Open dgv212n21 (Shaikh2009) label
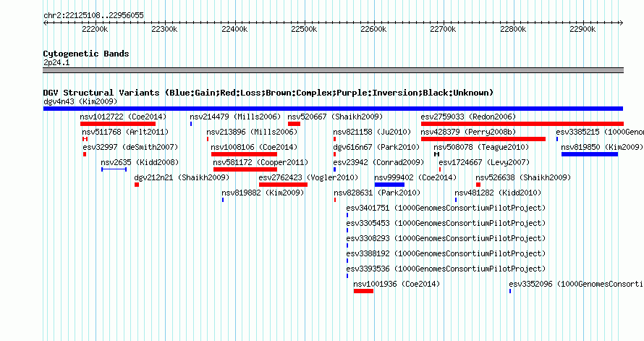The height and width of the screenshot is (341, 644). pos(182,177)
